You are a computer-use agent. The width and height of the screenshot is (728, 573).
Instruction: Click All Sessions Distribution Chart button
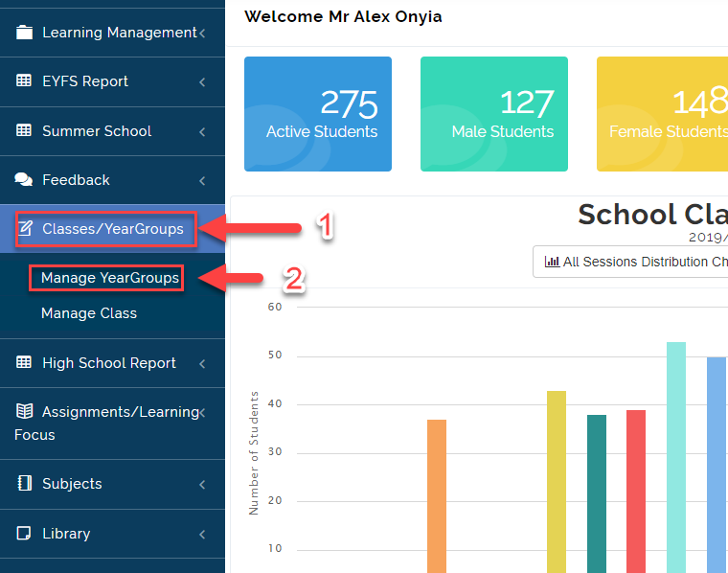coord(630,262)
